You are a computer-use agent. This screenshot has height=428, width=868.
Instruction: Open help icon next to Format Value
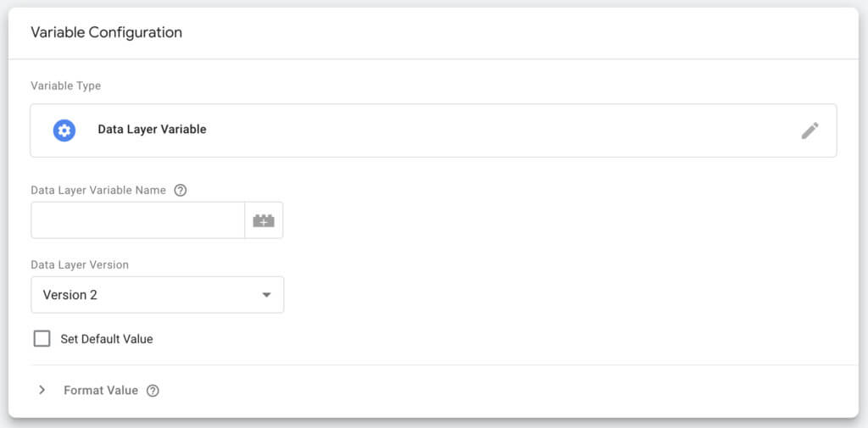[153, 391]
